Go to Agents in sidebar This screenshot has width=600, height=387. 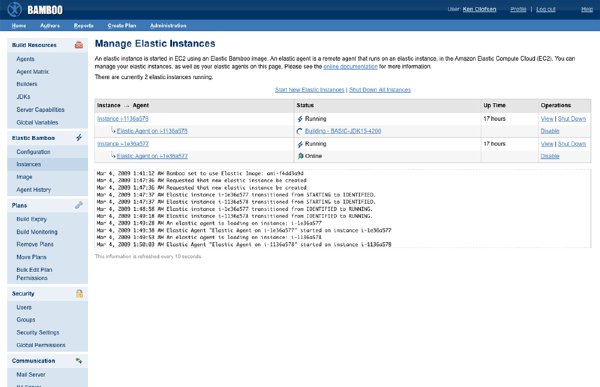tap(25, 59)
